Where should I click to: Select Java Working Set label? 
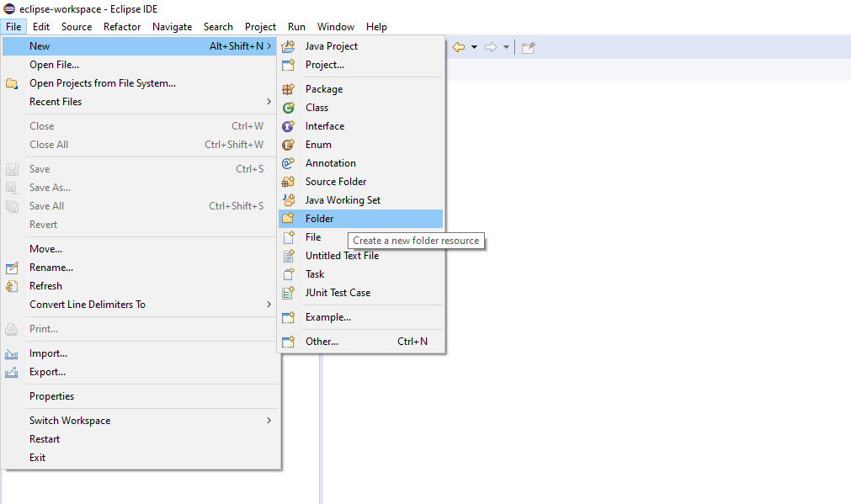pyautogui.click(x=343, y=200)
